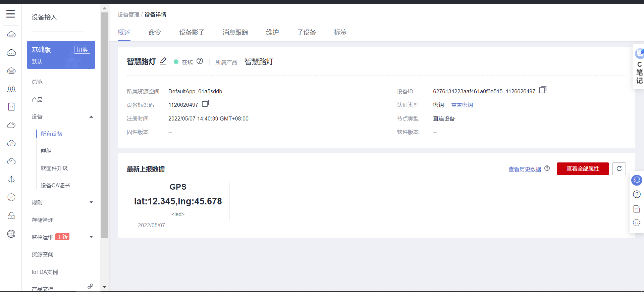Refresh the latest reported data
The width and height of the screenshot is (644, 292).
619,169
